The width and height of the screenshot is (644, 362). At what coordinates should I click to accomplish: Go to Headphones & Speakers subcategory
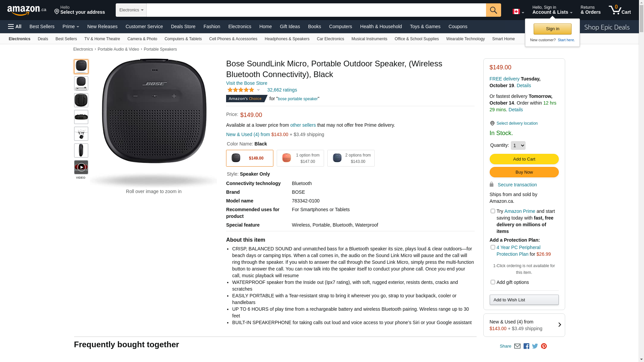287,39
